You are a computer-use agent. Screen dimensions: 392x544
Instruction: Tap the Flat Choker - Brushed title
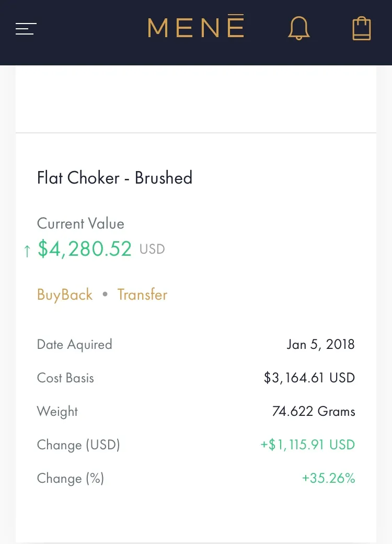click(114, 178)
